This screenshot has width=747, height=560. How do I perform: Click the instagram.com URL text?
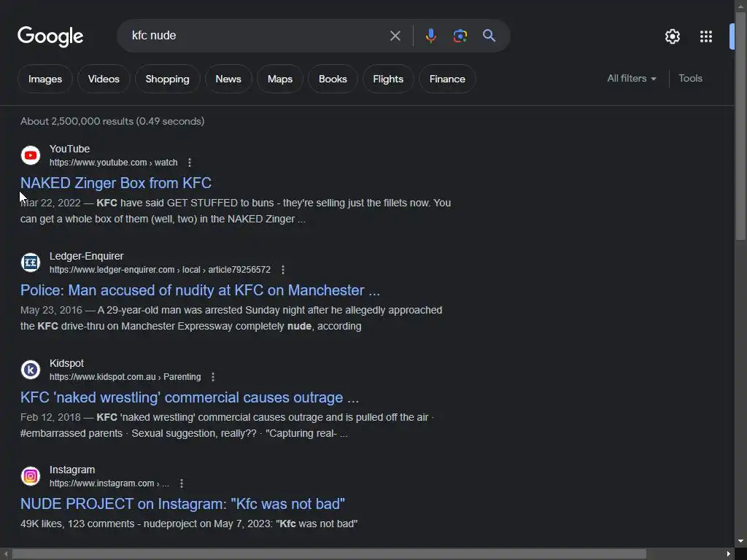109,484
